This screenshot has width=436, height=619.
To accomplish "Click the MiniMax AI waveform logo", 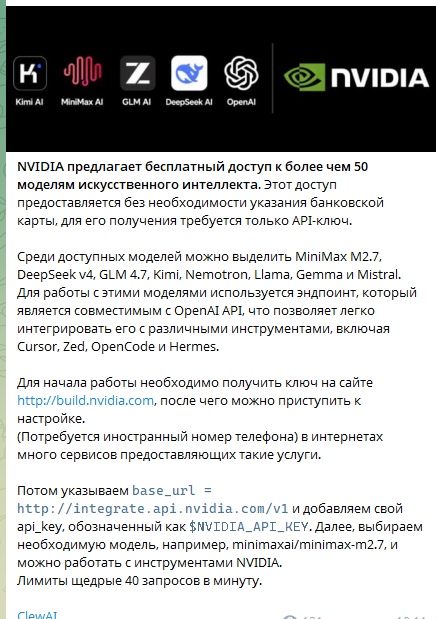I will [x=83, y=71].
